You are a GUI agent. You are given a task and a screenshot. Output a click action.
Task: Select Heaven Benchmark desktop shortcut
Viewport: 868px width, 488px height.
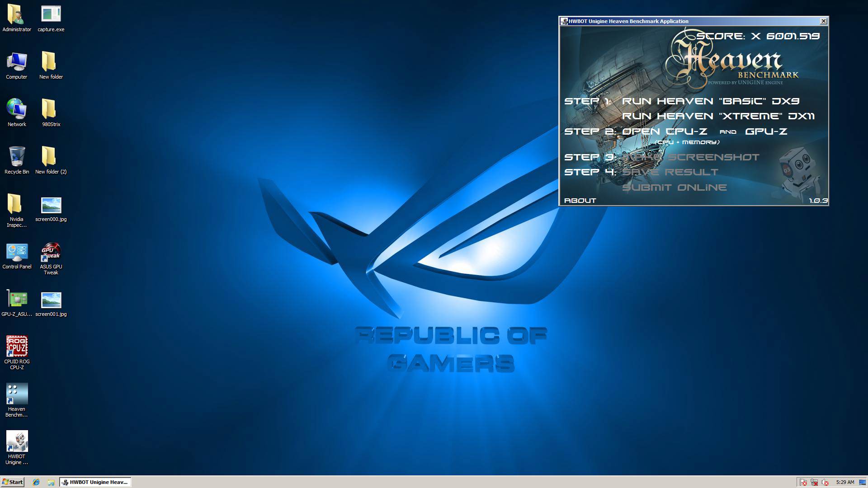(17, 400)
